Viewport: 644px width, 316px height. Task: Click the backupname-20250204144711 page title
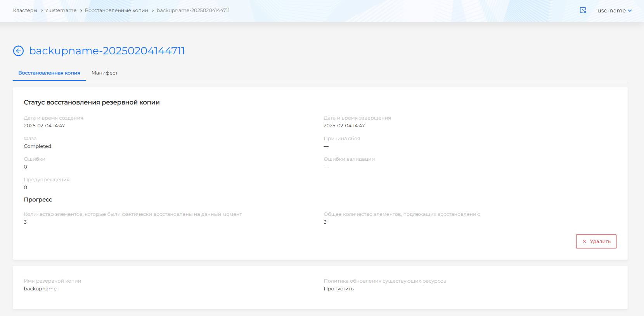coord(107,51)
